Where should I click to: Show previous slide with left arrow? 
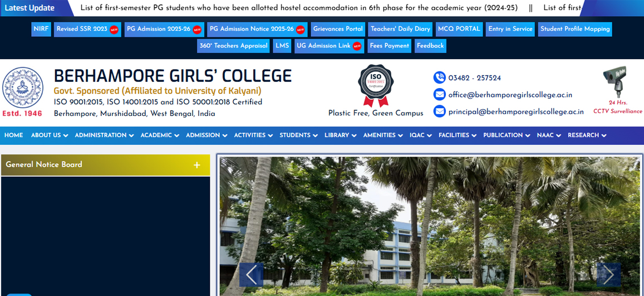coord(252,275)
